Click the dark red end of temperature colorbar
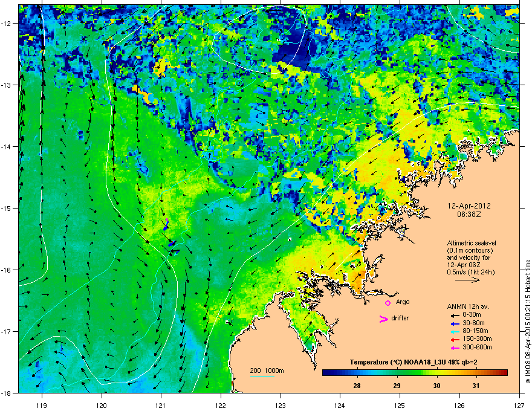The height and width of the screenshot is (411, 532). (504, 373)
